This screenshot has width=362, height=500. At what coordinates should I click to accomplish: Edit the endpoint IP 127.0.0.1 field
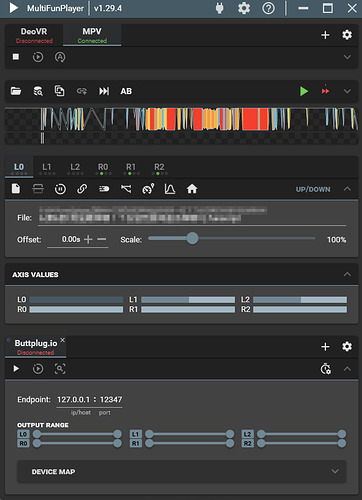[x=73, y=400]
